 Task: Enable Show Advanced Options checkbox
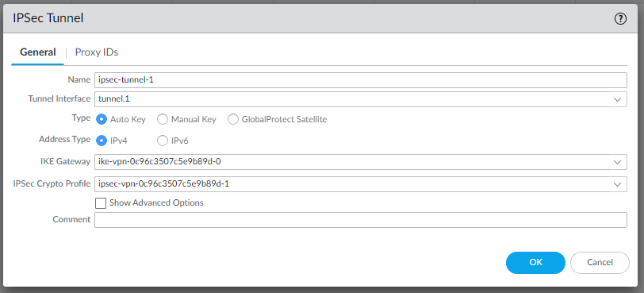101,203
